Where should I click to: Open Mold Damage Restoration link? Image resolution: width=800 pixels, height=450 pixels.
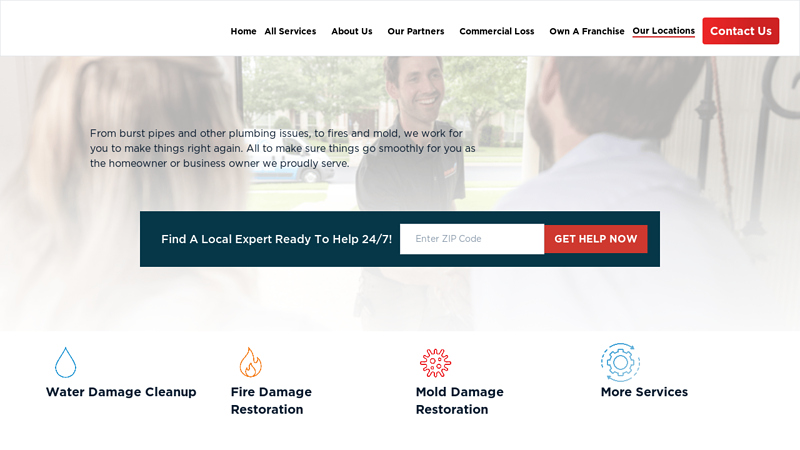pyautogui.click(x=459, y=401)
